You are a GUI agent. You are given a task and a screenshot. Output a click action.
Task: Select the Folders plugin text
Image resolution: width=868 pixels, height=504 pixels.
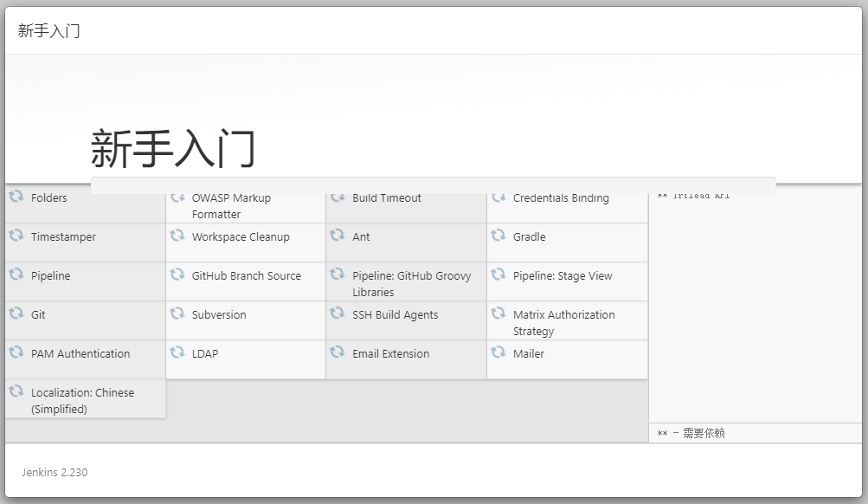click(48, 197)
